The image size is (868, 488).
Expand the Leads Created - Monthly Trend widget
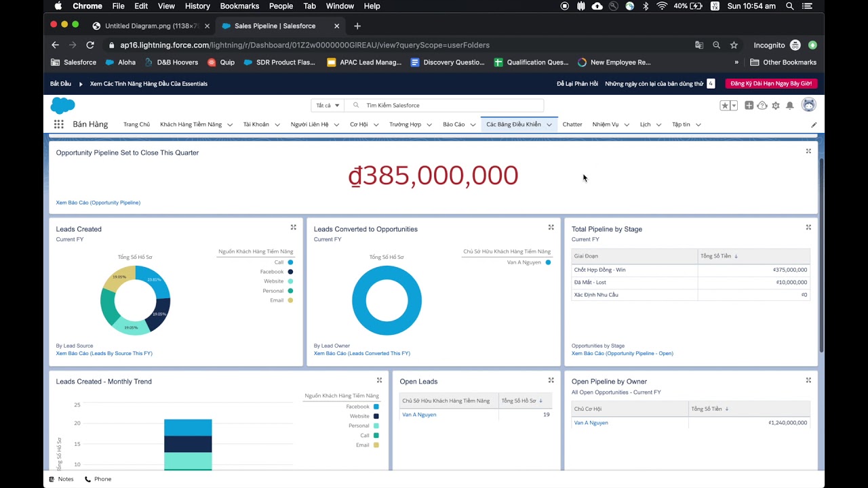[x=379, y=380]
